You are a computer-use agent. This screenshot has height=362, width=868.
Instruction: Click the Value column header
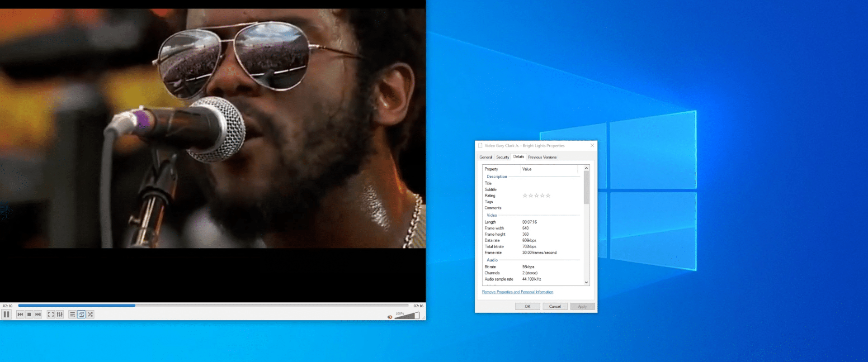pyautogui.click(x=549, y=169)
